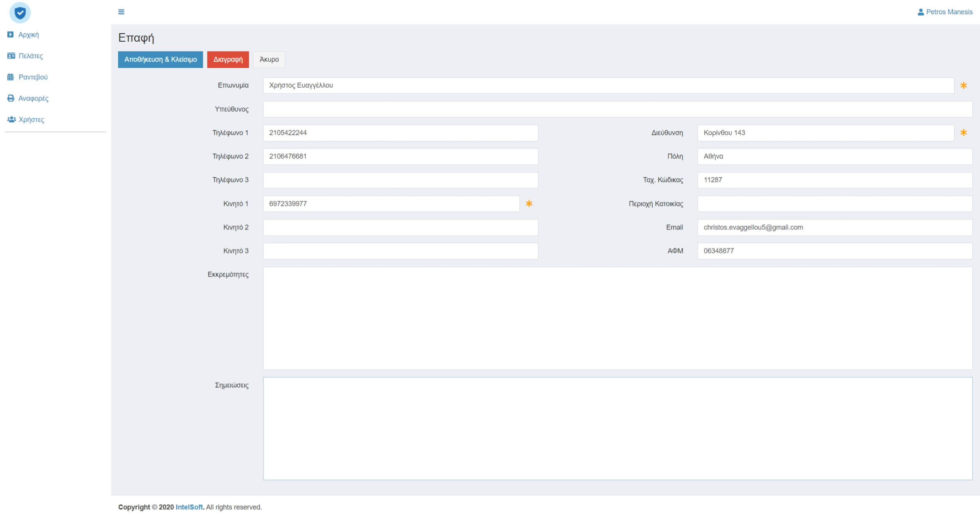
Task: Toggle the hamburger sidebar menu icon
Action: [x=121, y=12]
